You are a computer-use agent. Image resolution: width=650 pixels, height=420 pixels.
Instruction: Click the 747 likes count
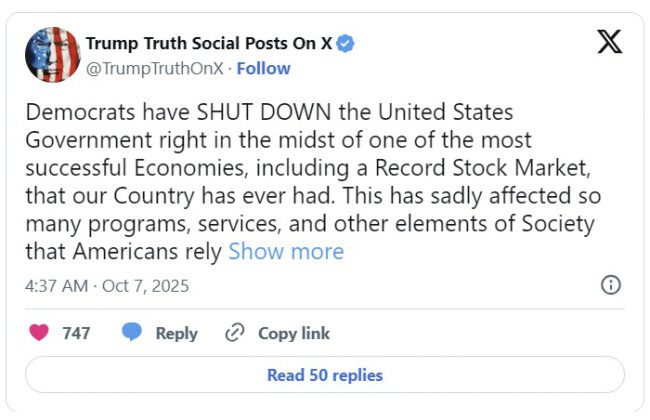[76, 333]
